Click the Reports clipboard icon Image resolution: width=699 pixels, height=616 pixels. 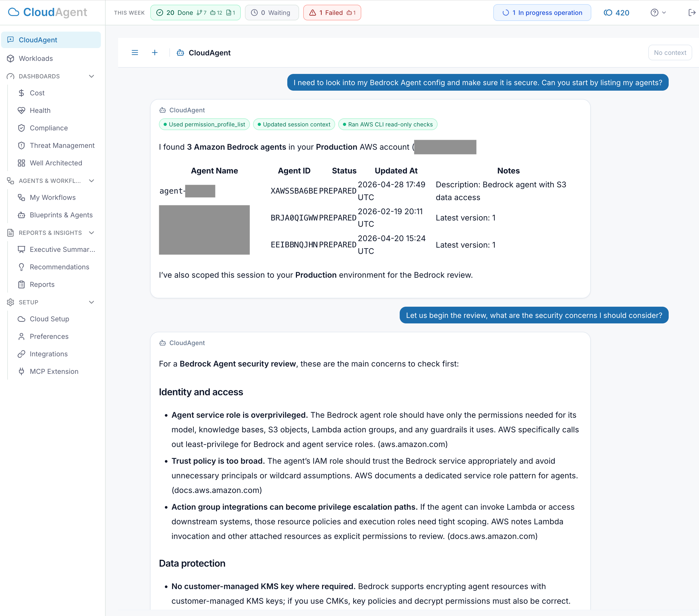[21, 284]
